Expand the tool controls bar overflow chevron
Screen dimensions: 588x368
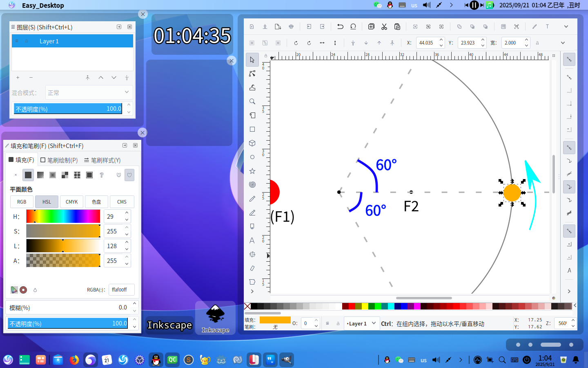(563, 43)
